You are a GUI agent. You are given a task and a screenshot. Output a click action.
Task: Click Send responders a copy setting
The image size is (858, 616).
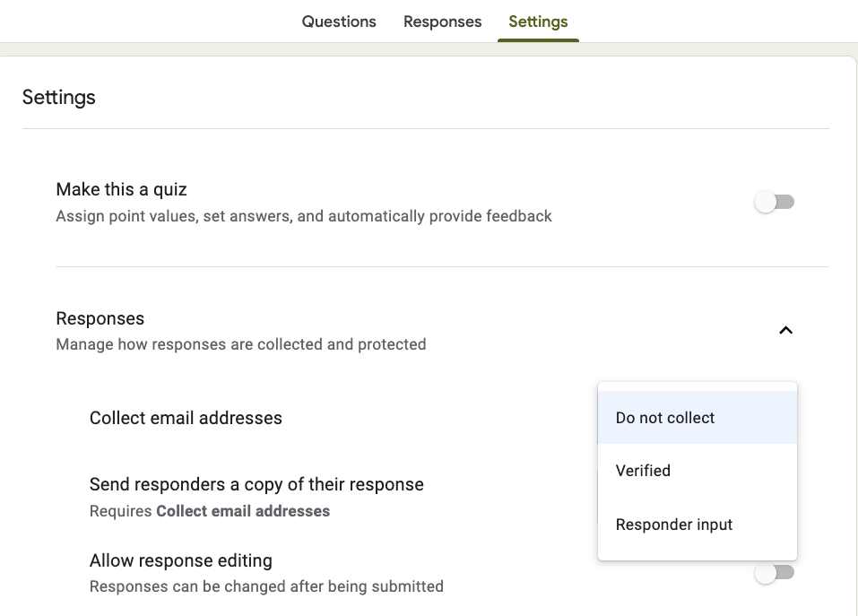click(256, 484)
